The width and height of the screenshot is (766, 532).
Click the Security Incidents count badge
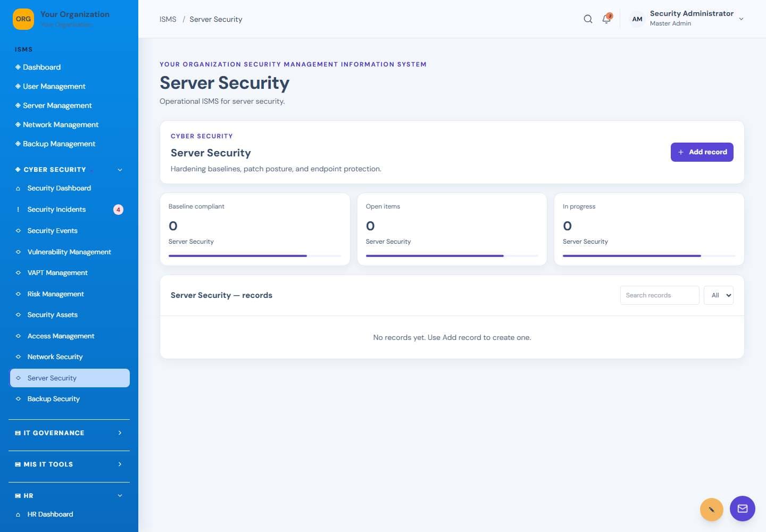[118, 210]
